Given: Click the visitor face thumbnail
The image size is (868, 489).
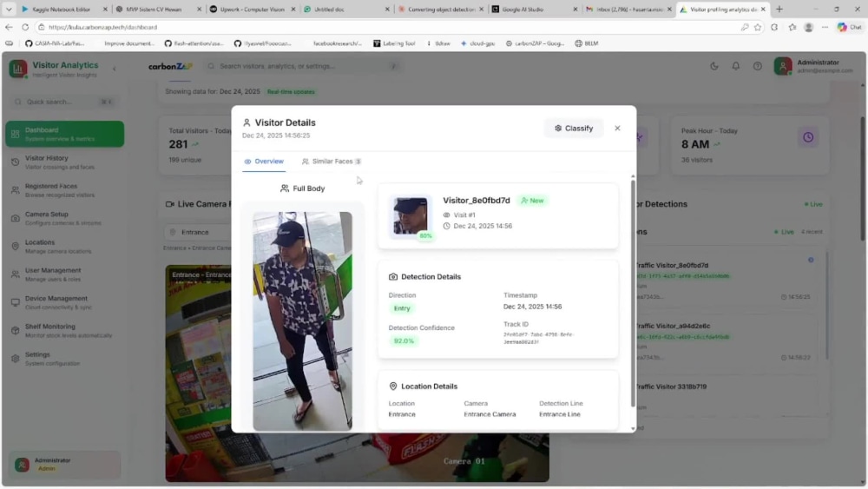Looking at the screenshot, I should click(411, 216).
